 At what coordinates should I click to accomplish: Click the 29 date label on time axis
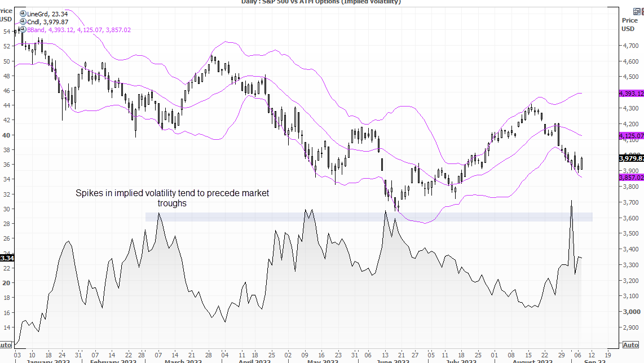tap(562, 355)
